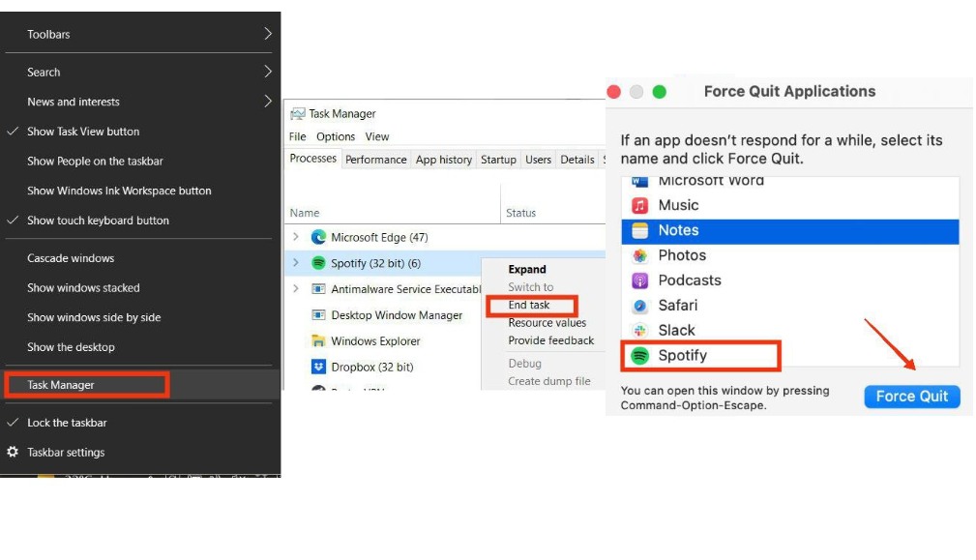Switch to the Startup tab
The height and width of the screenshot is (560, 976).
pos(498,160)
